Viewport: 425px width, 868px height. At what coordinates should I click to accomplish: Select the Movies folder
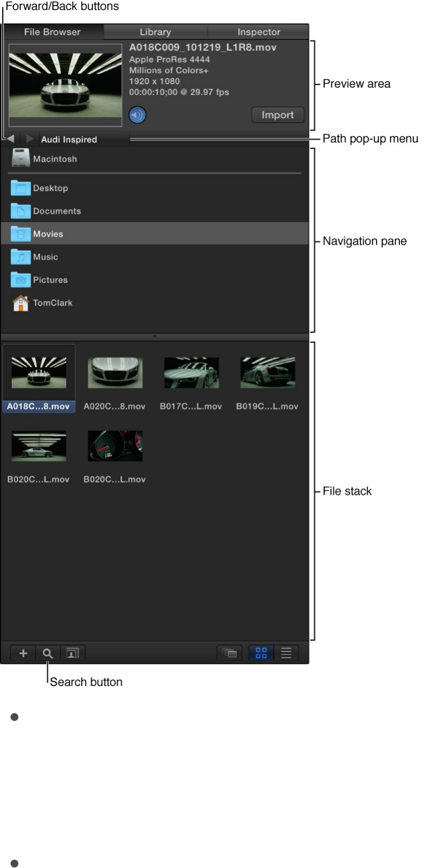click(x=154, y=234)
